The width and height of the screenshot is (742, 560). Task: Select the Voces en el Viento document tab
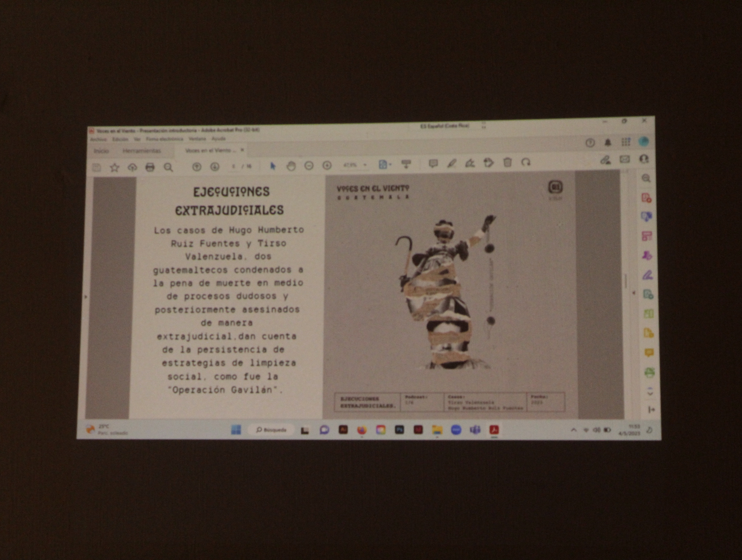pyautogui.click(x=210, y=150)
